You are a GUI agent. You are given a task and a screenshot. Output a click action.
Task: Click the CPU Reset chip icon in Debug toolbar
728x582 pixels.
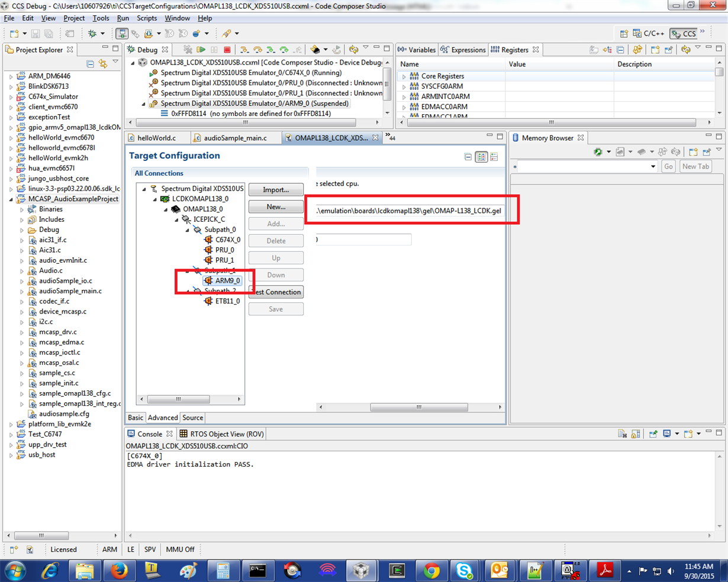(314, 50)
